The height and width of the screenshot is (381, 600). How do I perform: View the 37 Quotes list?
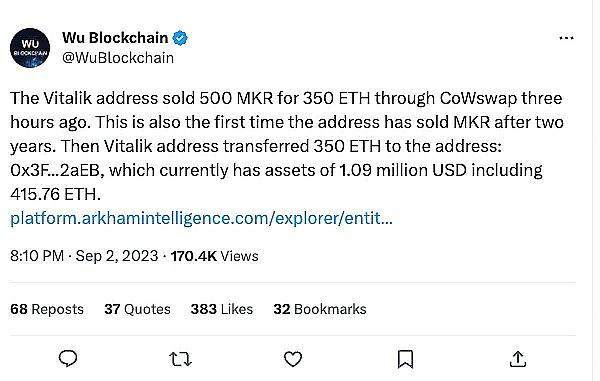coord(137,309)
